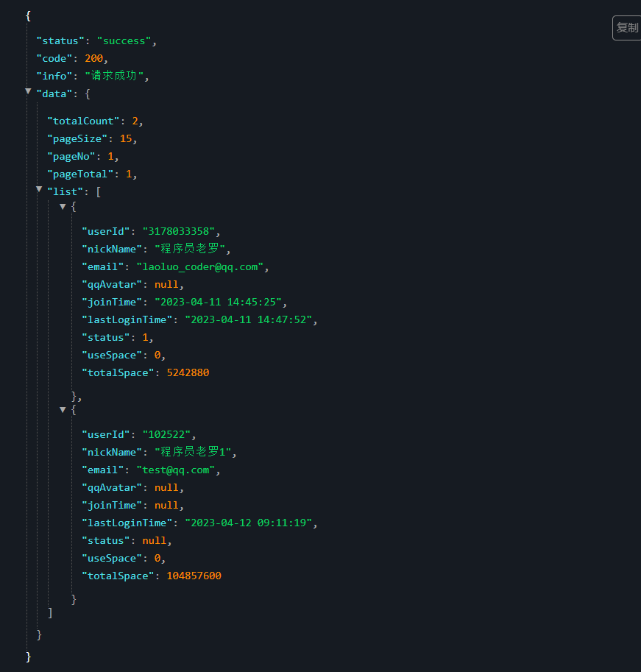Click the totalSpace value 104857600
The height and width of the screenshot is (672, 641).
click(194, 576)
